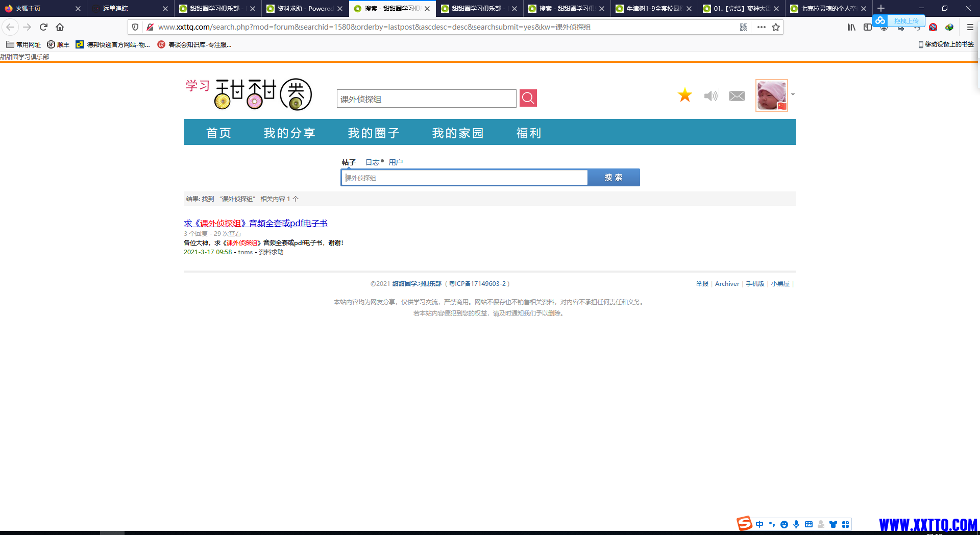Open favorites via the gold star icon

[x=685, y=95]
